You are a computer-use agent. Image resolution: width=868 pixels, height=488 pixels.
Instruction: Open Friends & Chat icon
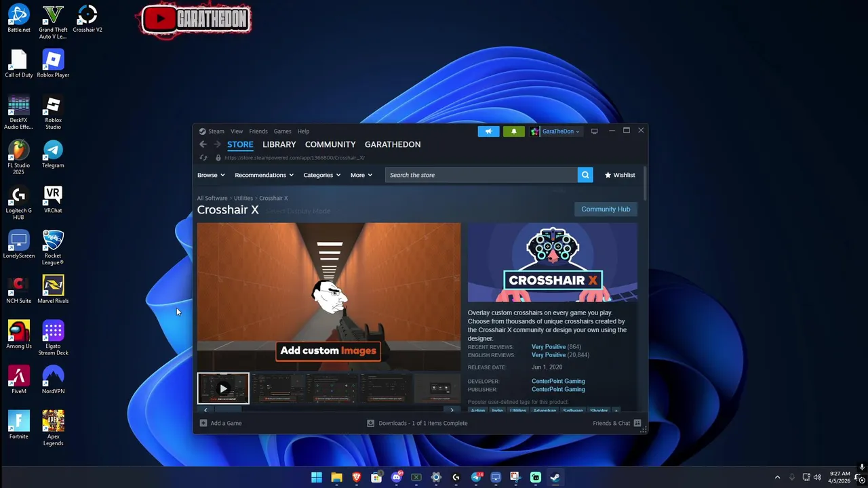tap(637, 423)
